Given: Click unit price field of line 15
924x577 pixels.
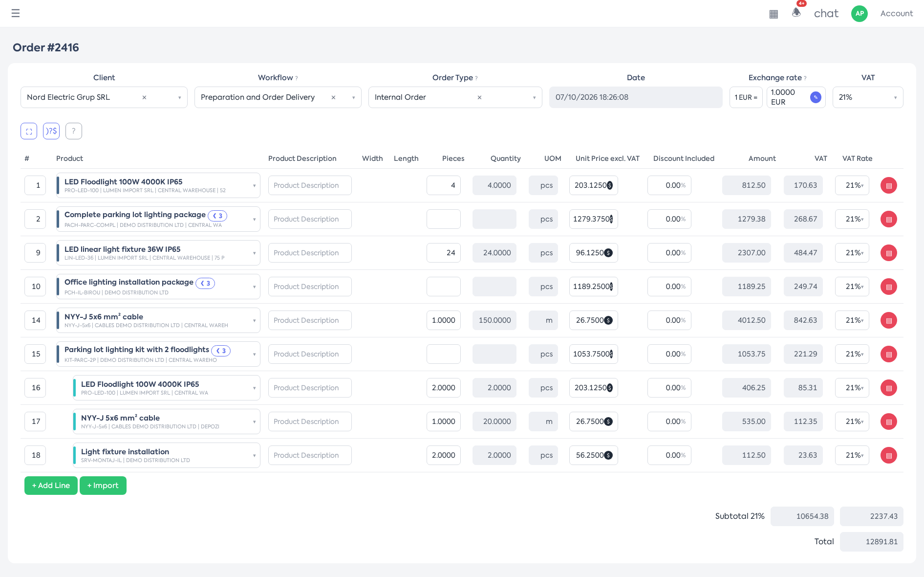Looking at the screenshot, I should click(x=594, y=354).
